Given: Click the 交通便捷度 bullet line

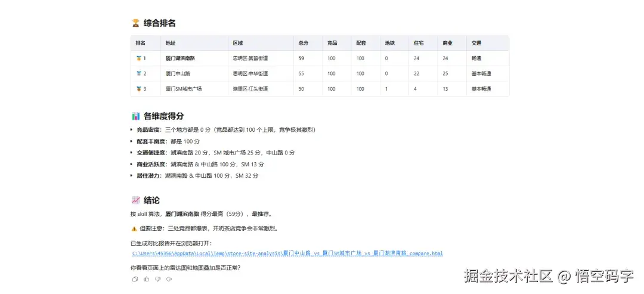Looking at the screenshot, I should (x=216, y=153).
